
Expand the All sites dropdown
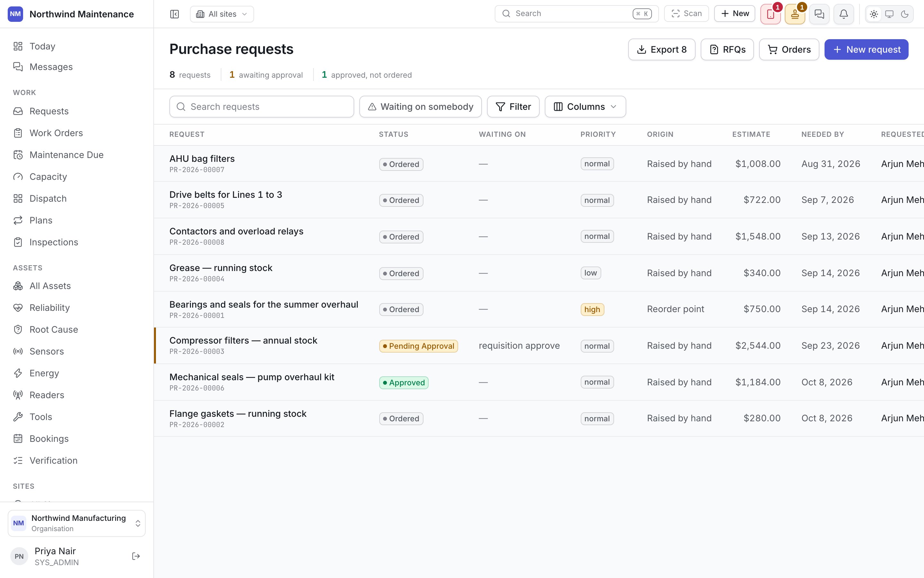(222, 14)
